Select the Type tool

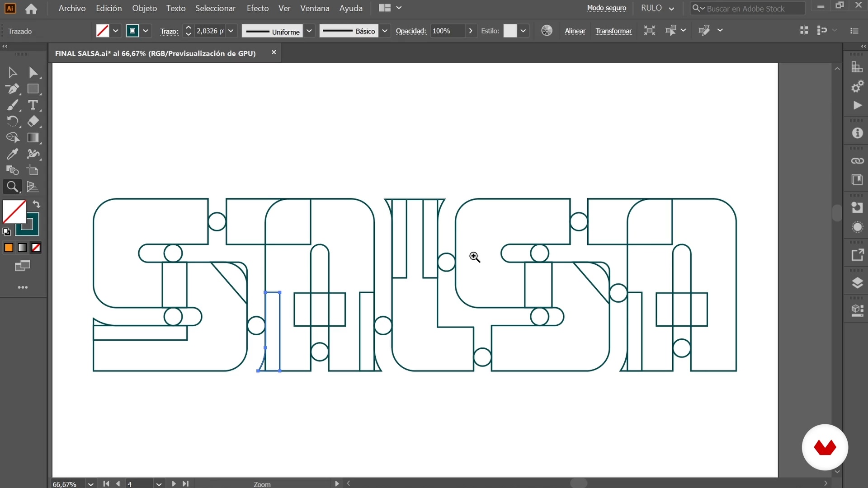pos(33,105)
